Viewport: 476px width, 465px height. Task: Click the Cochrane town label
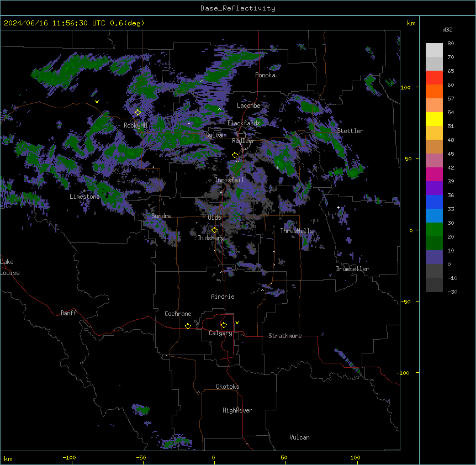pos(178,314)
